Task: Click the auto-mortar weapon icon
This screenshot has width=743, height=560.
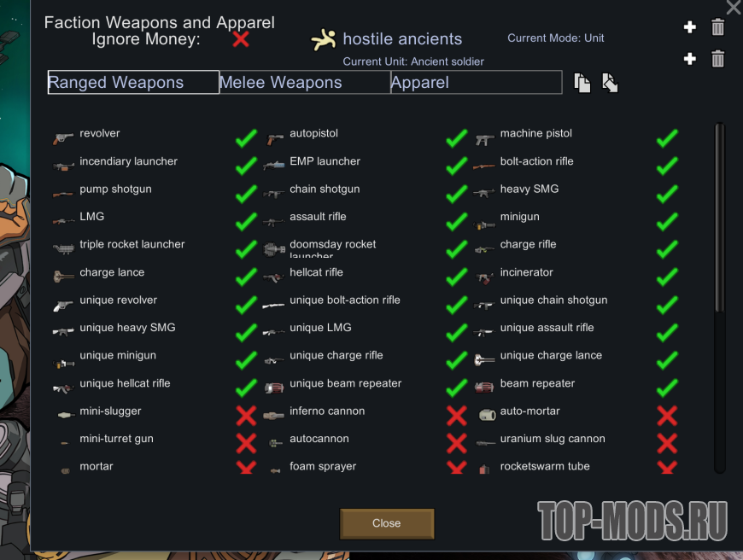Action: pos(485,415)
